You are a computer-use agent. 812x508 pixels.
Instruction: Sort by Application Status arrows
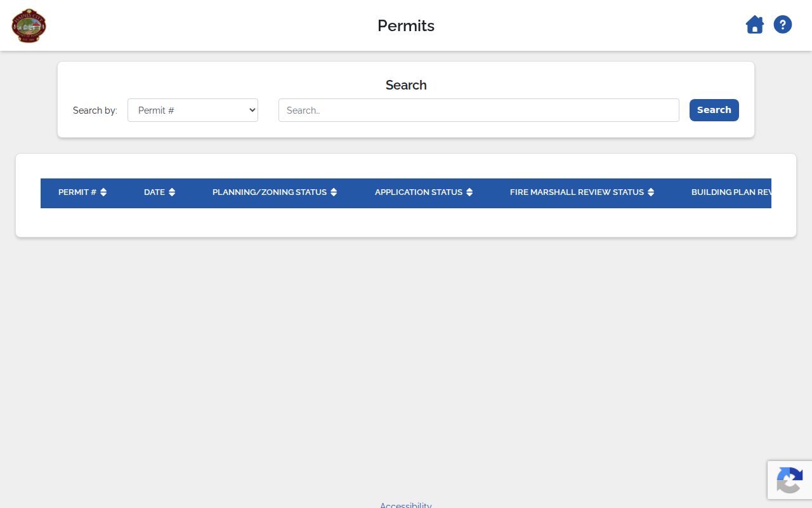pos(469,192)
